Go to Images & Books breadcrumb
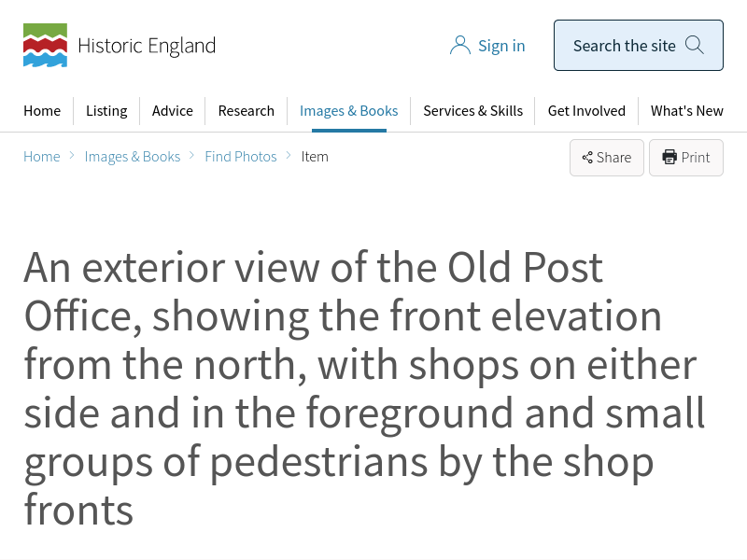Viewport: 747px width, 560px height. tap(133, 156)
